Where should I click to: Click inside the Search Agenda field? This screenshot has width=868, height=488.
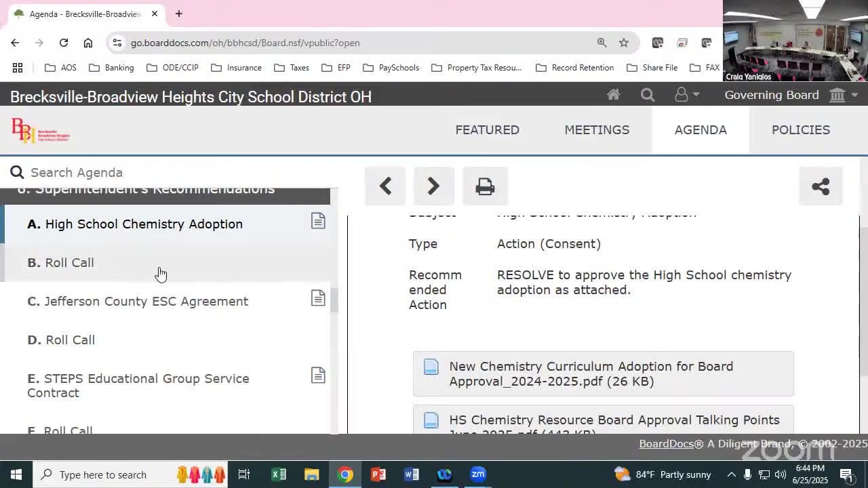(136, 172)
